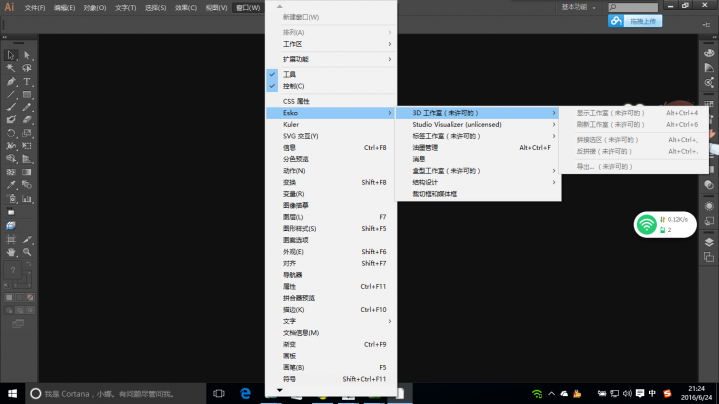The image size is (719, 404).
Task: Select the Direct Selection tool
Action: tap(27, 55)
